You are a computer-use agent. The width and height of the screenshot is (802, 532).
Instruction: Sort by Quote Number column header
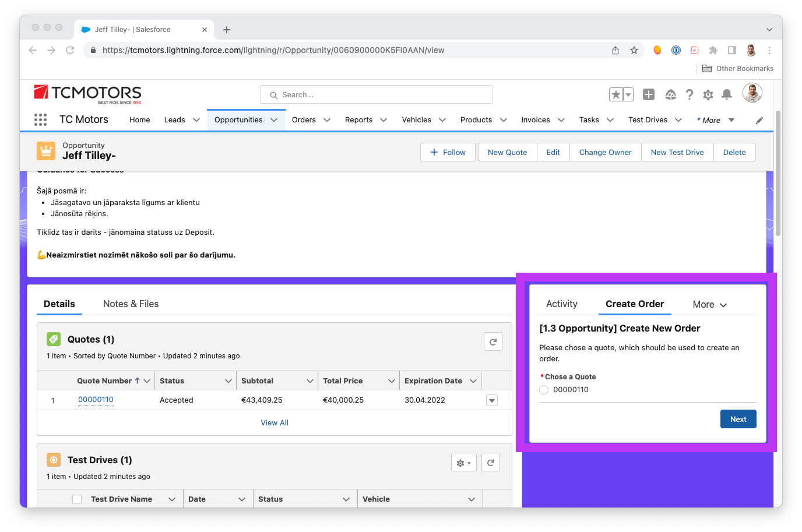[104, 381]
